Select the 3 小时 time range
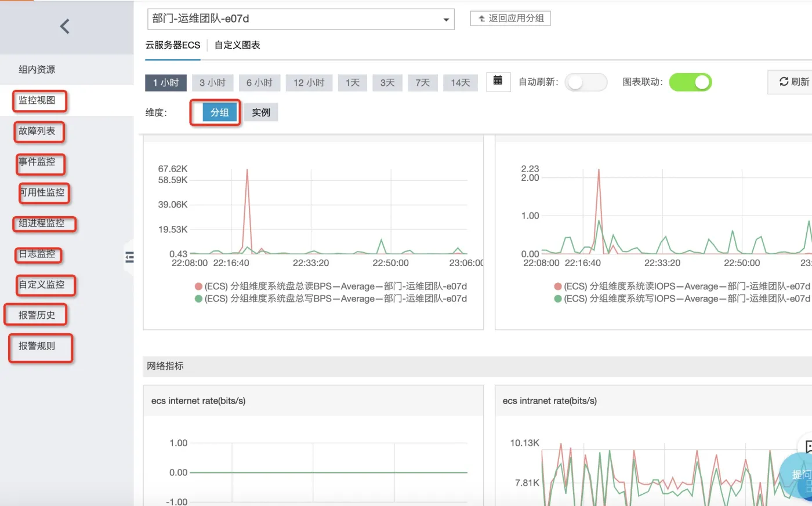Screen dimensions: 812x506 pyautogui.click(x=212, y=83)
